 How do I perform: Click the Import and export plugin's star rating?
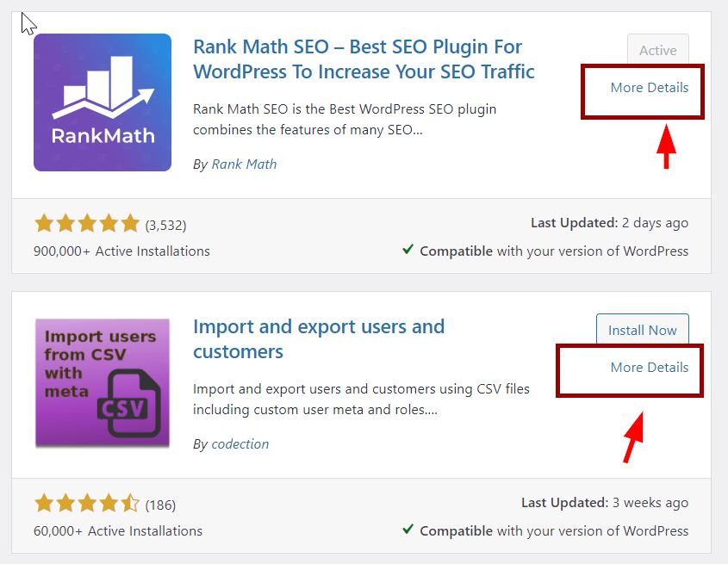pos(86,504)
